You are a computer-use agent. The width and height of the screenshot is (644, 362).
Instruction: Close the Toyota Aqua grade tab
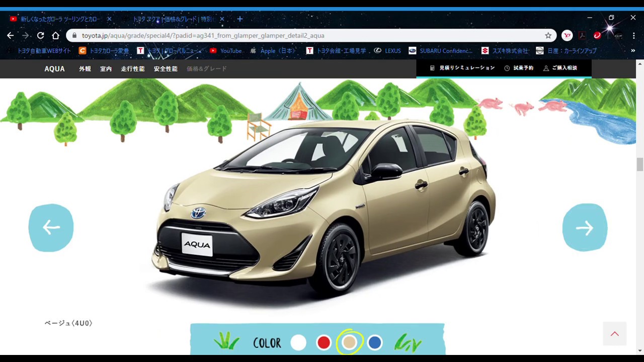[x=221, y=19]
